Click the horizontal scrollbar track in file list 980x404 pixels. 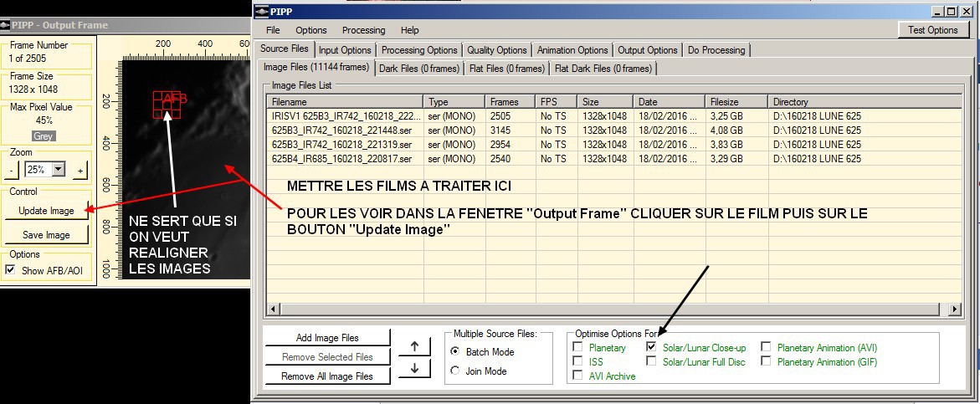611,309
